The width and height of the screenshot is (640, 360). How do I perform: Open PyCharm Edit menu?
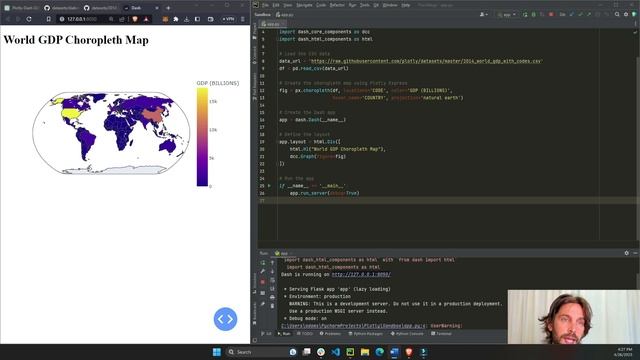(x=276, y=5)
